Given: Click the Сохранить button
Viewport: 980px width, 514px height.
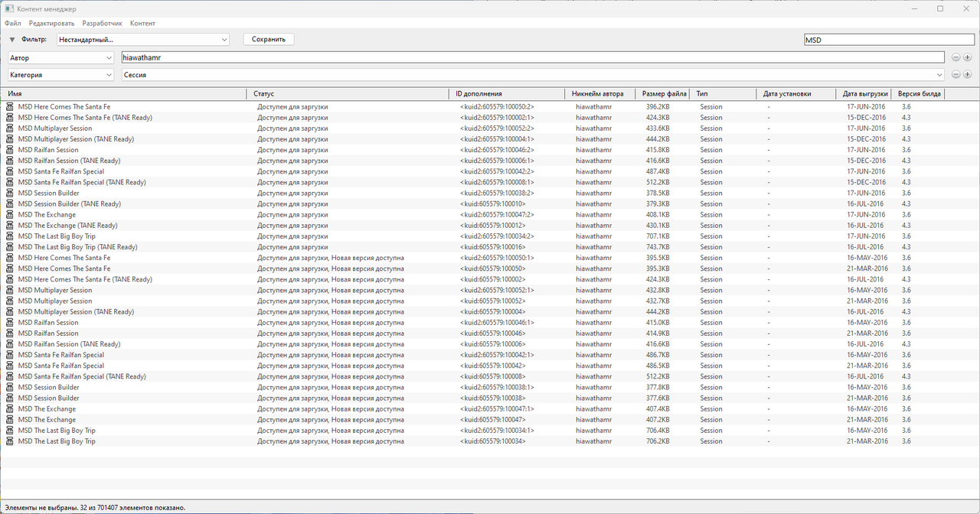Looking at the screenshot, I should point(269,39).
